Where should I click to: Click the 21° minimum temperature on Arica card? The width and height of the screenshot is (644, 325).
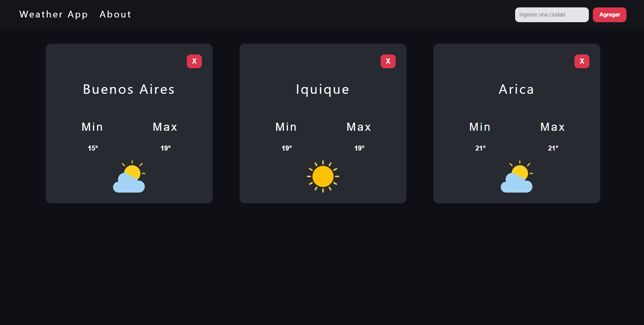480,148
